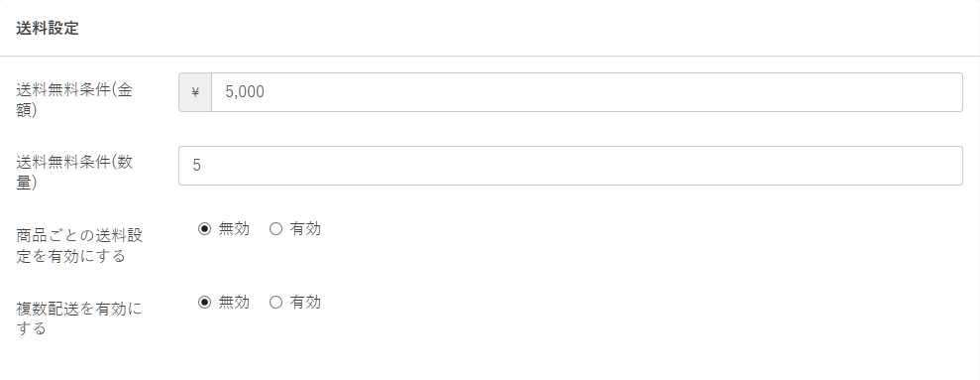Click 有効 label text in 複数配送 row
The height and width of the screenshot is (380, 980).
(305, 303)
